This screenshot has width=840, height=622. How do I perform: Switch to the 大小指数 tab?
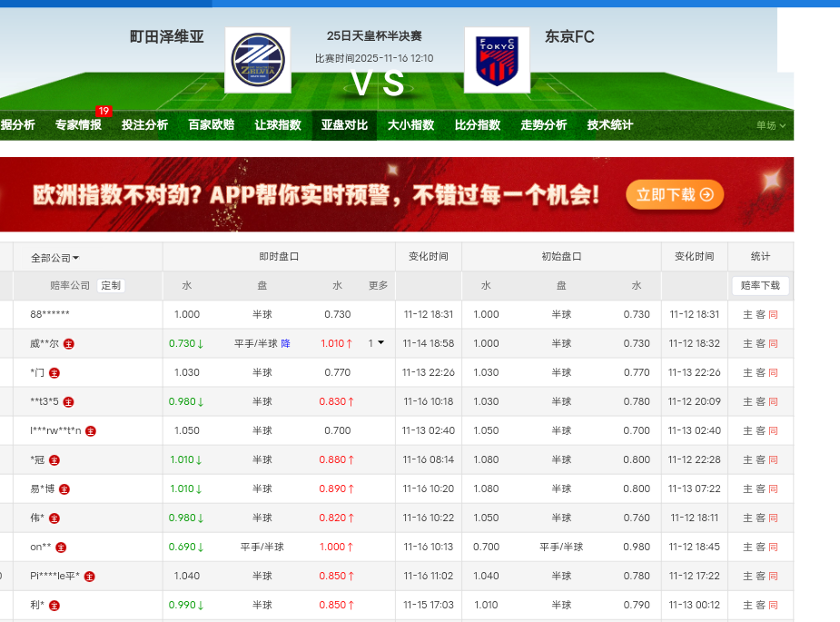pos(410,125)
